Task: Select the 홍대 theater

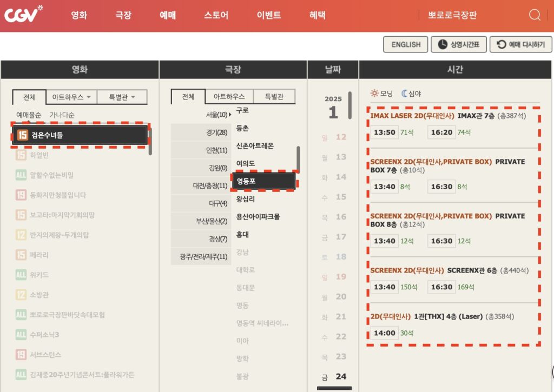Action: (x=242, y=235)
